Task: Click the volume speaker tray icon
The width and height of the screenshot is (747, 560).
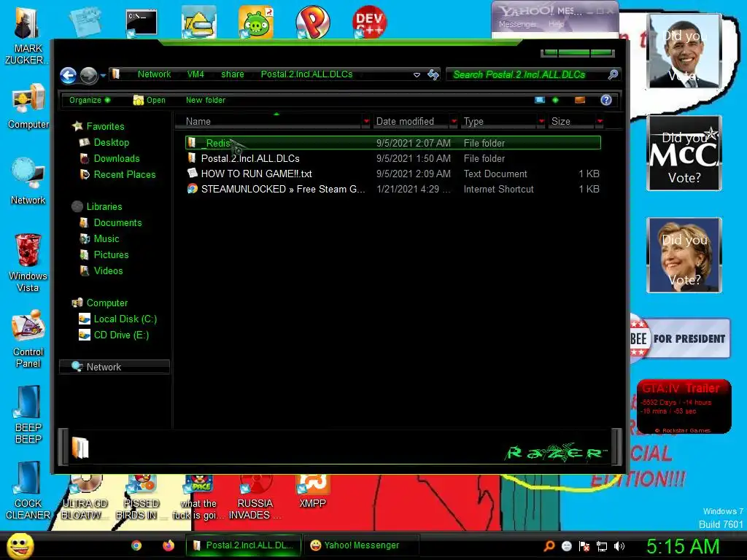Action: pyautogui.click(x=619, y=546)
